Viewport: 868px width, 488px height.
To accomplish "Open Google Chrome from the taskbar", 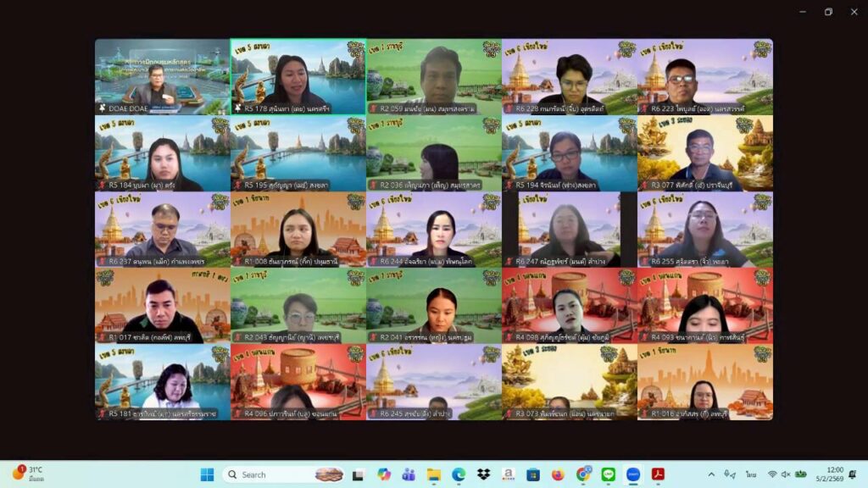I will click(x=583, y=474).
